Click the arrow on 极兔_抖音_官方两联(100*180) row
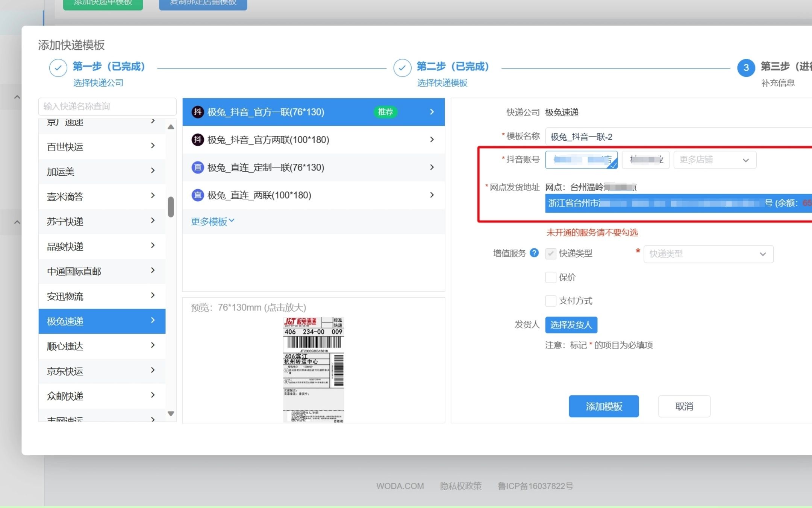The height and width of the screenshot is (508, 812). coord(432,140)
